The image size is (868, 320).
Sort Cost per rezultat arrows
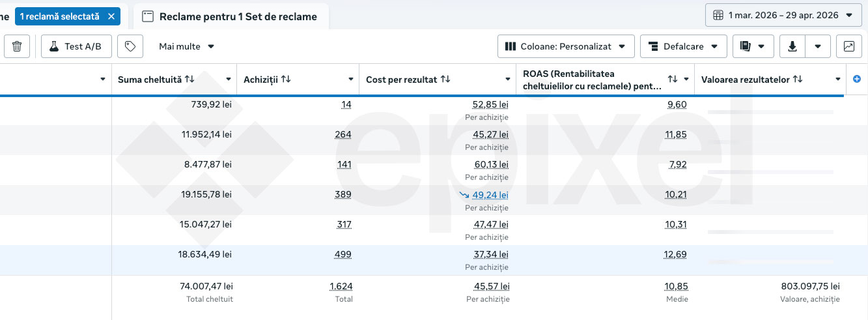click(445, 79)
